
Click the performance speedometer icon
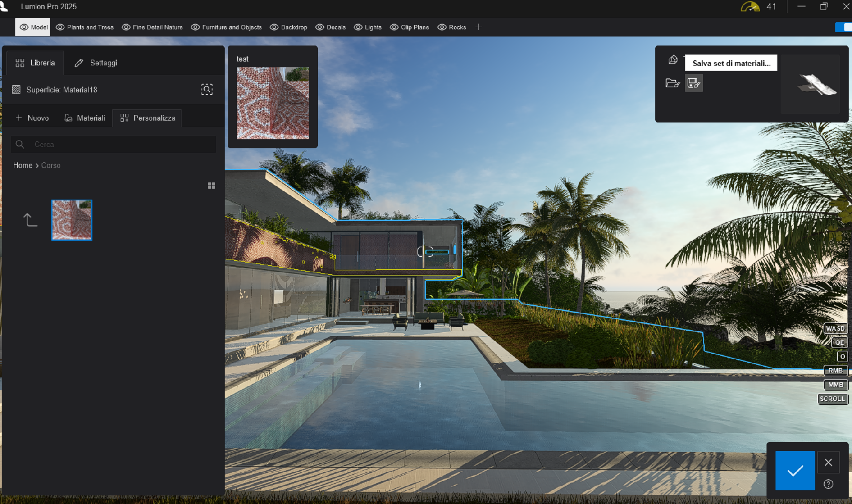tap(750, 7)
